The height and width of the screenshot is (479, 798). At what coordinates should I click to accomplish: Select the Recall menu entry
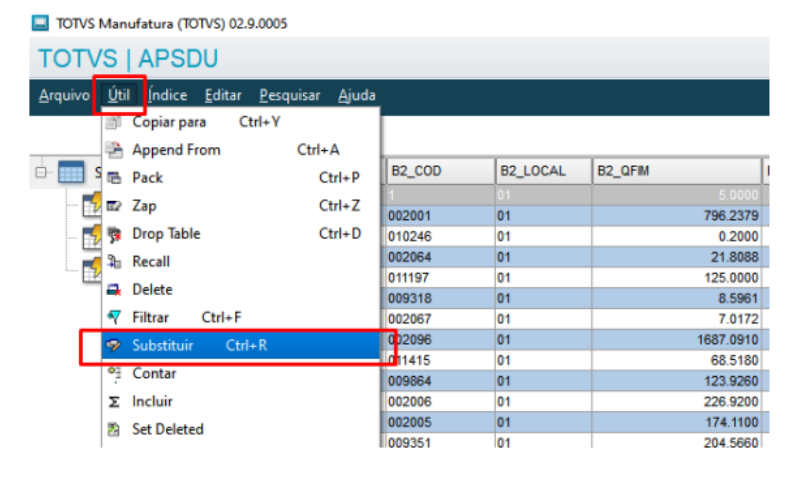coord(241,262)
